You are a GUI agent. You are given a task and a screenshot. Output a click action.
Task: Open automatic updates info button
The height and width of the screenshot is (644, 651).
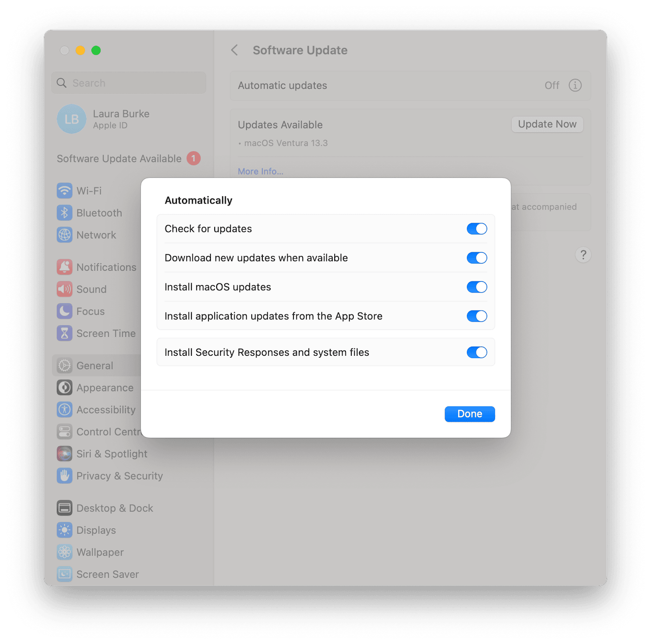pyautogui.click(x=575, y=86)
